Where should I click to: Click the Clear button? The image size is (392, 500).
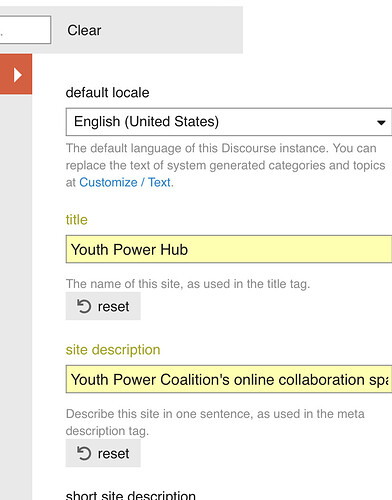[84, 30]
